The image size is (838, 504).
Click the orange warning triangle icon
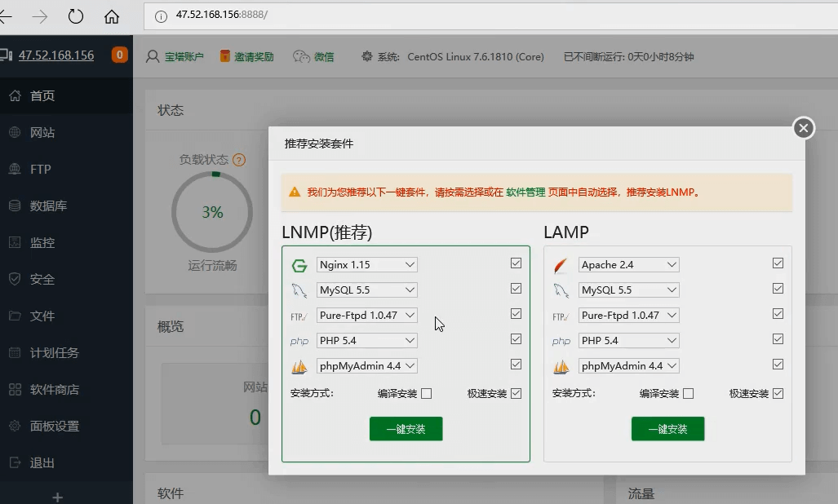click(295, 192)
